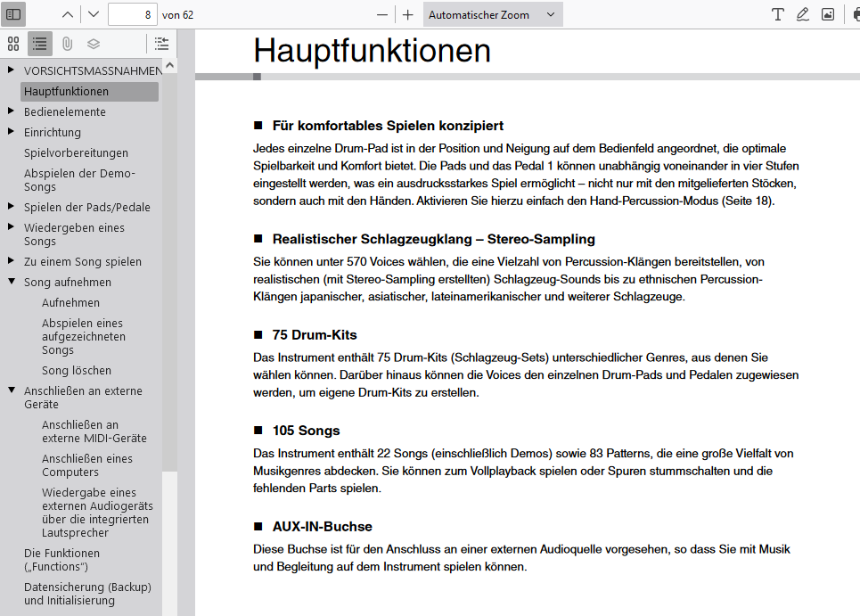Select the add image tool

[828, 14]
